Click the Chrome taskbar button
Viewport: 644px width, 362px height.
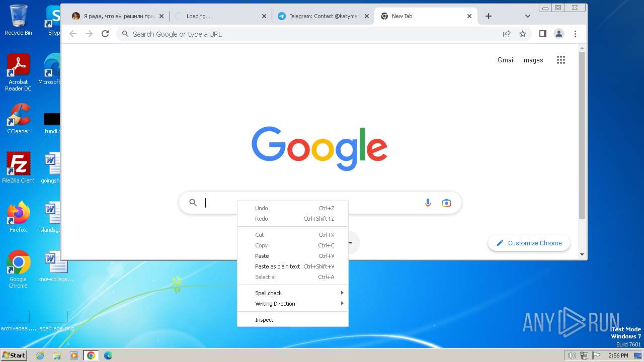pyautogui.click(x=91, y=355)
